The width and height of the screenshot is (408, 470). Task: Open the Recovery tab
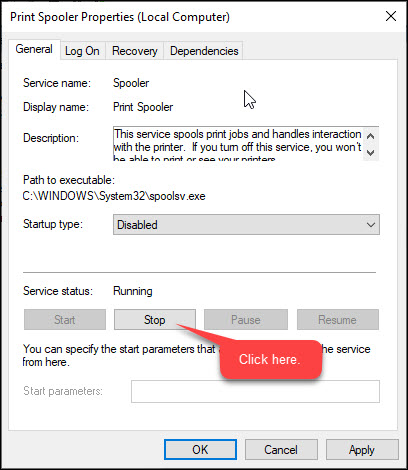tap(135, 51)
